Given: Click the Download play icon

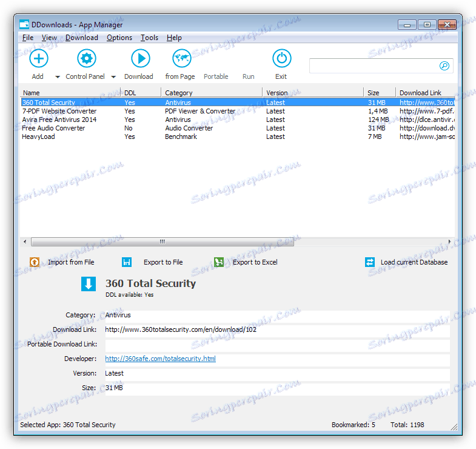Looking at the screenshot, I should pyautogui.click(x=140, y=58).
